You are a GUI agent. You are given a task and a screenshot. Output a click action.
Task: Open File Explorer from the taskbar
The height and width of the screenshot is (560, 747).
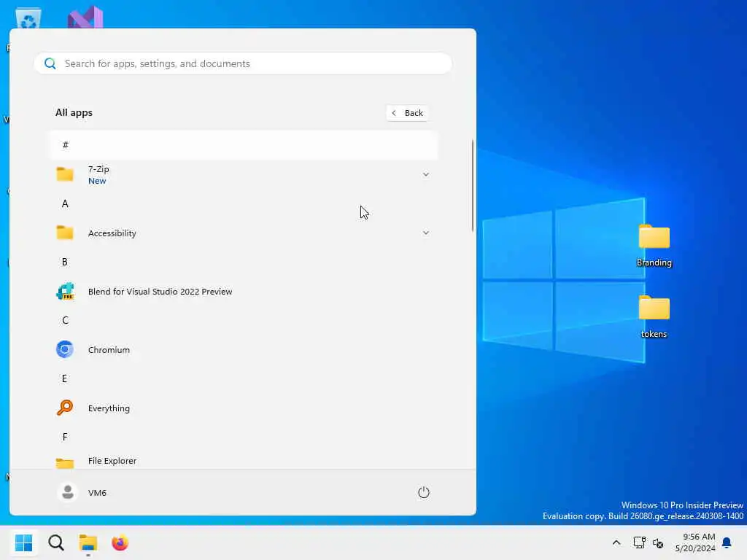(88, 542)
